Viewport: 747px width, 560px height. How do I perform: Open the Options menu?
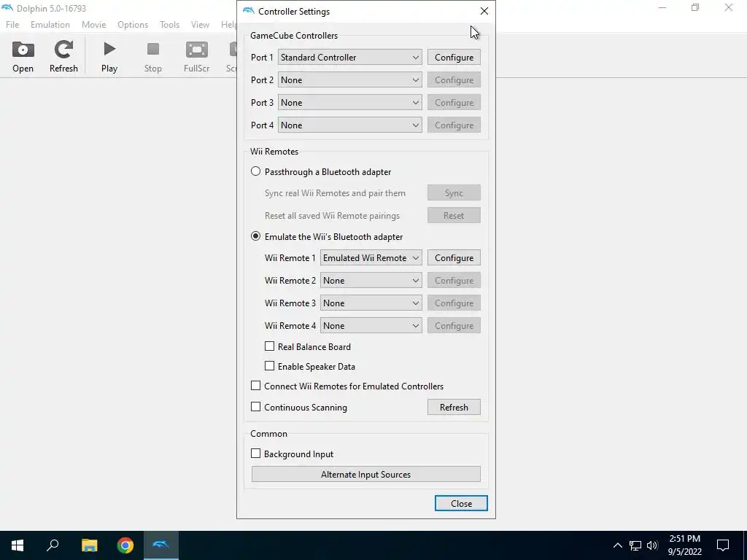[133, 24]
